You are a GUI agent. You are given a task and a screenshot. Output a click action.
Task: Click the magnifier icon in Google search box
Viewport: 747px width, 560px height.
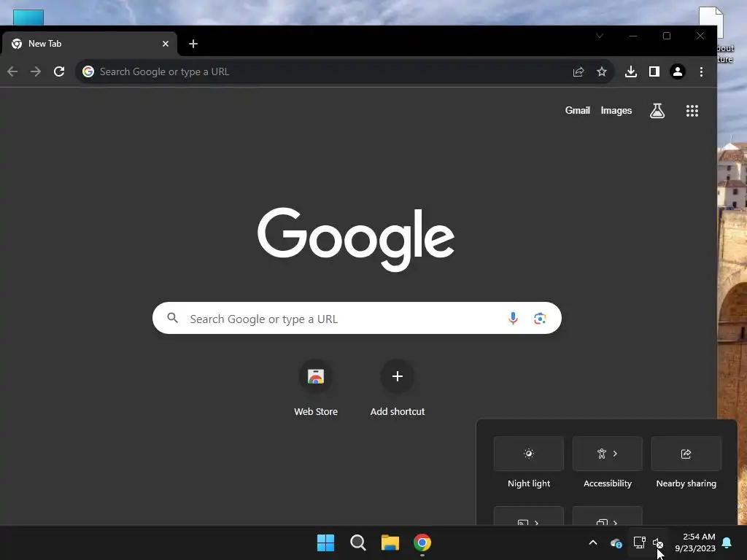[x=172, y=318]
